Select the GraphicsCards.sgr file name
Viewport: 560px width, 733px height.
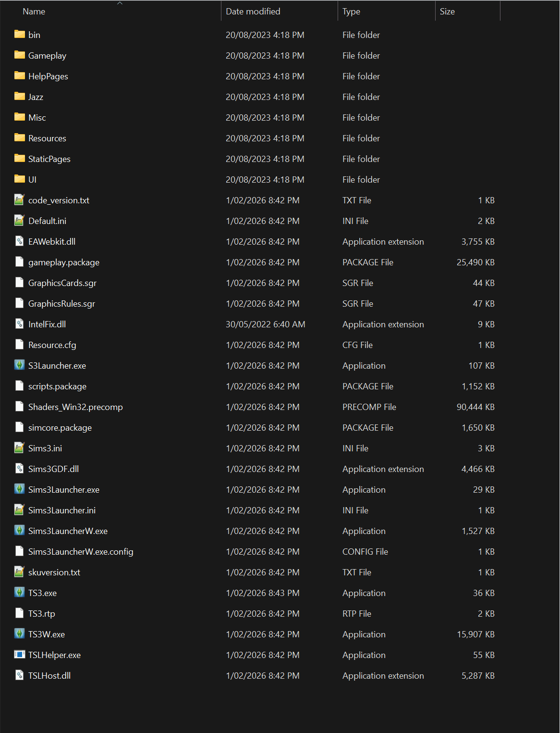click(62, 283)
